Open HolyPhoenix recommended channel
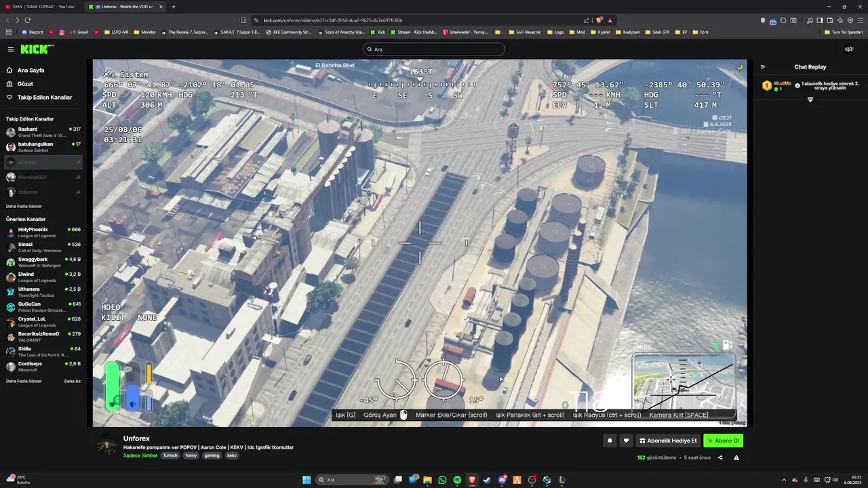868x488 pixels. point(43,232)
